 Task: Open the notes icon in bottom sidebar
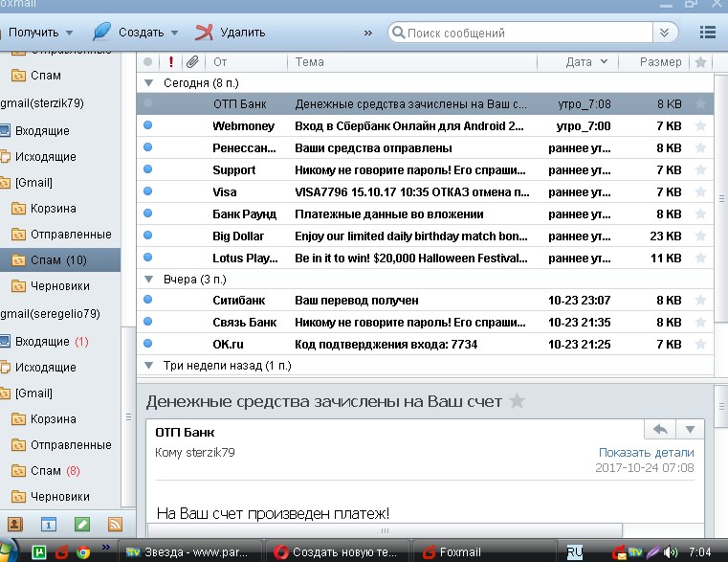(82, 524)
